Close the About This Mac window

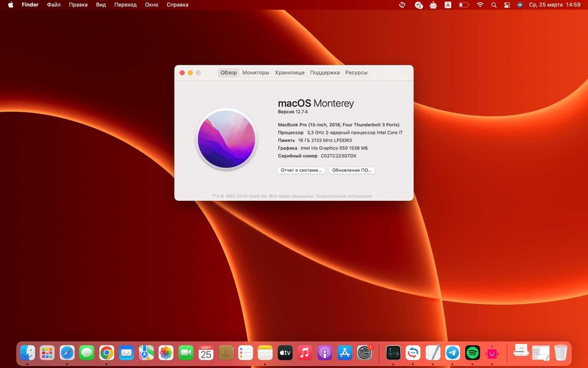(182, 73)
